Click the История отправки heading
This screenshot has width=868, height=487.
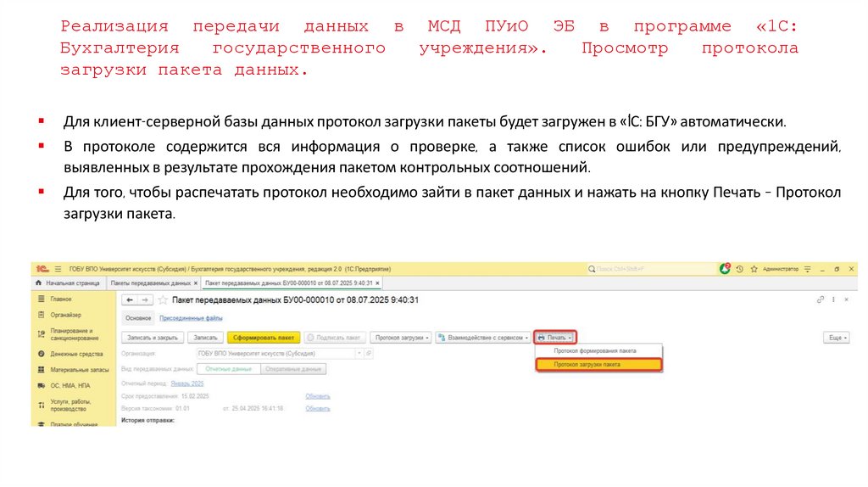(x=147, y=420)
